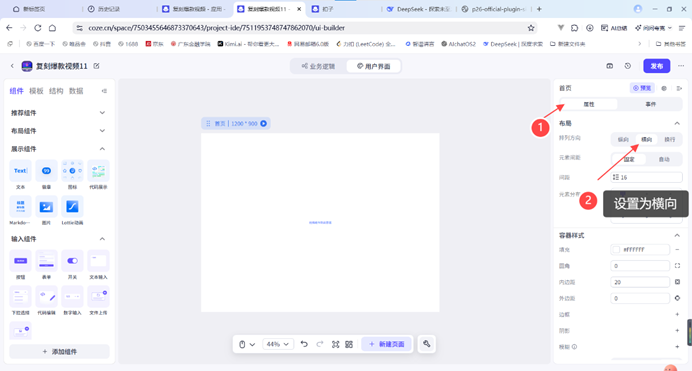Viewport: 692px width, 371px height.
Task: Open settings gear next to 预览
Action: click(x=664, y=88)
